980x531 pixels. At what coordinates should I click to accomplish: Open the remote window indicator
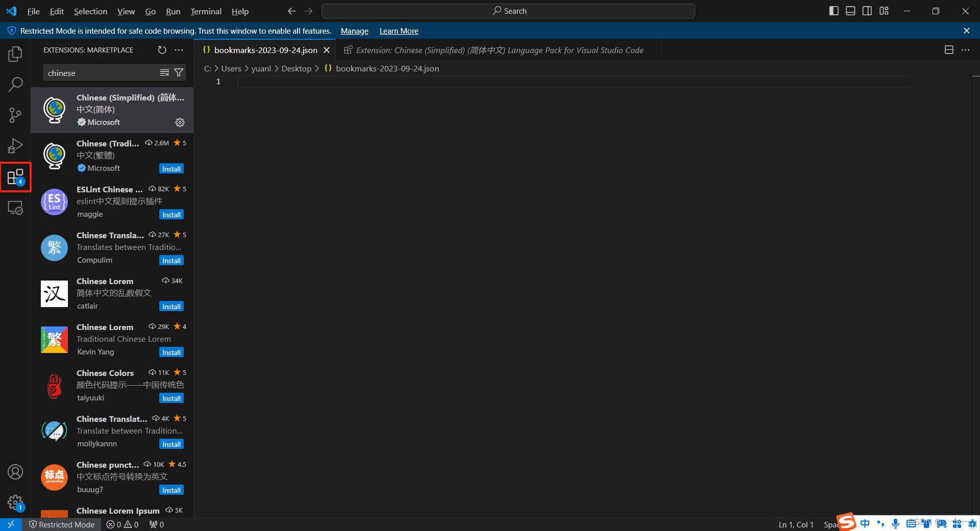(x=11, y=524)
